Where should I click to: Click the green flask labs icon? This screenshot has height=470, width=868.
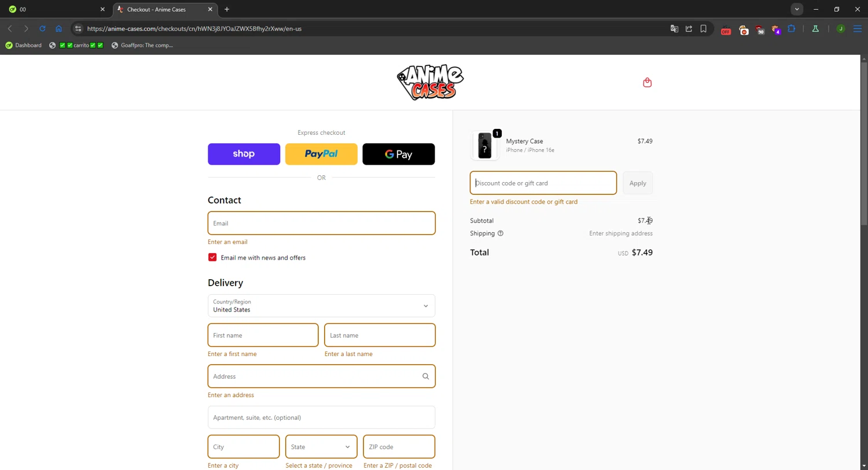(x=815, y=28)
